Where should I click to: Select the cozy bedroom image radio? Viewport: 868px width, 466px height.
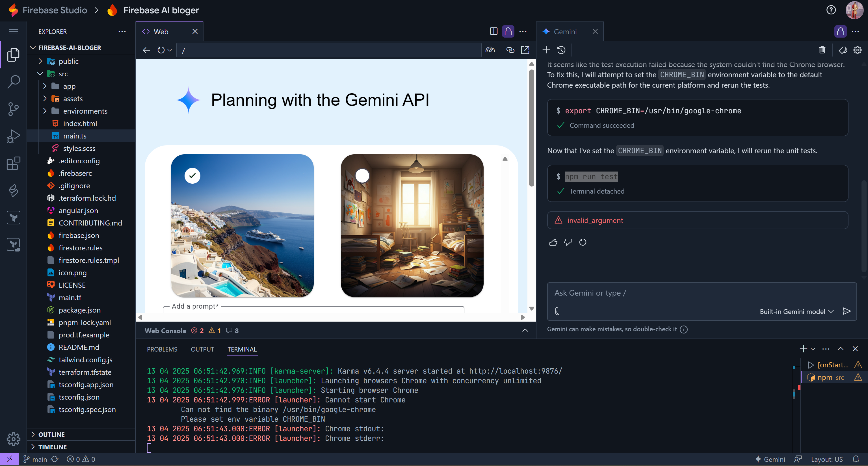(x=362, y=175)
